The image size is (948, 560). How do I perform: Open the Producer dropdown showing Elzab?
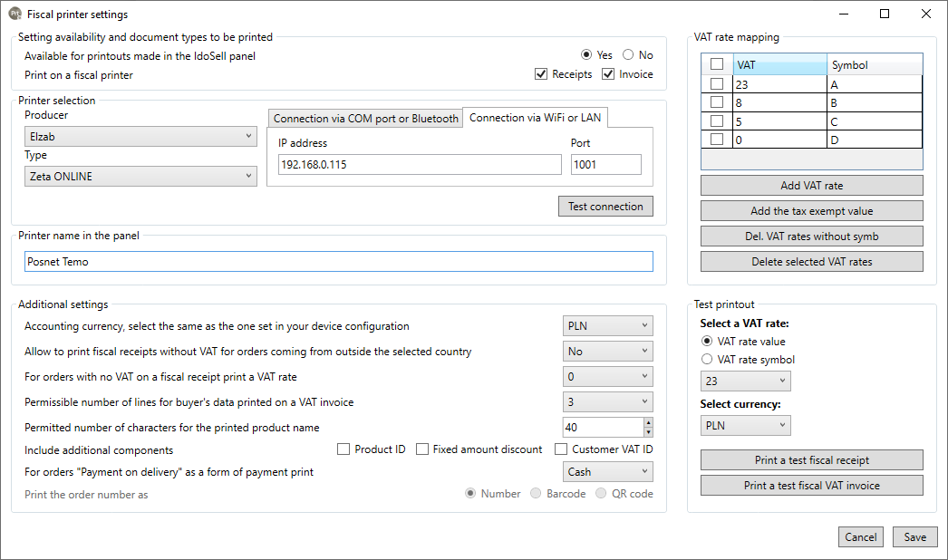coord(140,137)
